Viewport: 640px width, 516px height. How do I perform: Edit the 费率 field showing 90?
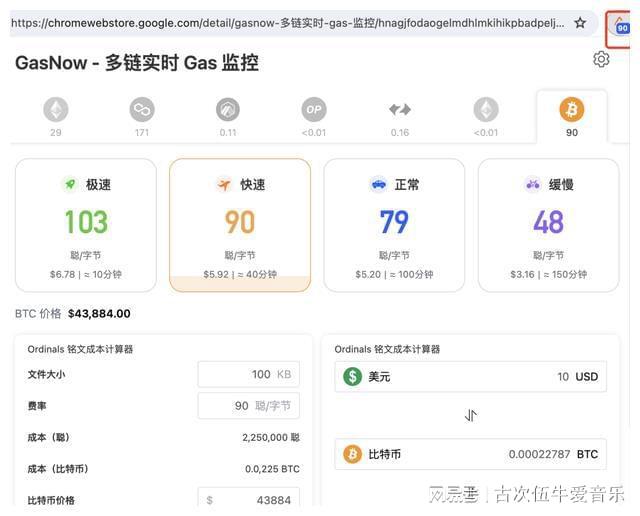[x=249, y=406]
